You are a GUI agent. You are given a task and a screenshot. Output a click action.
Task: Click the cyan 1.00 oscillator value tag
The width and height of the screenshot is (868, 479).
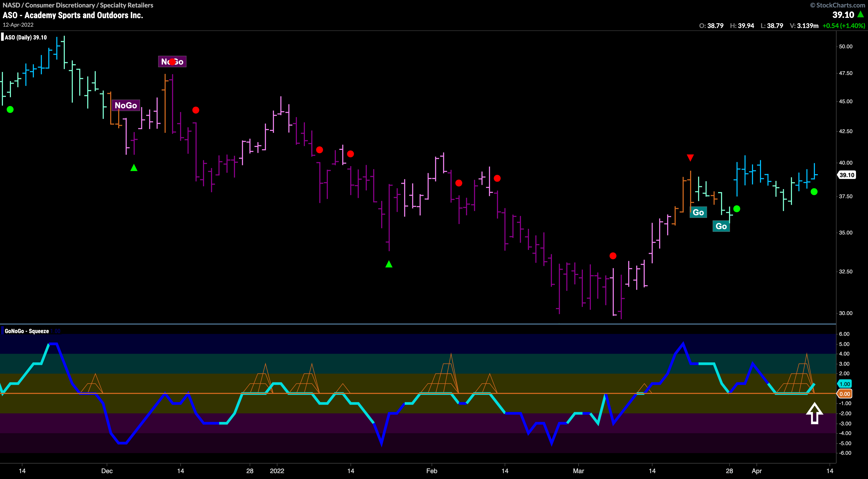(x=845, y=384)
